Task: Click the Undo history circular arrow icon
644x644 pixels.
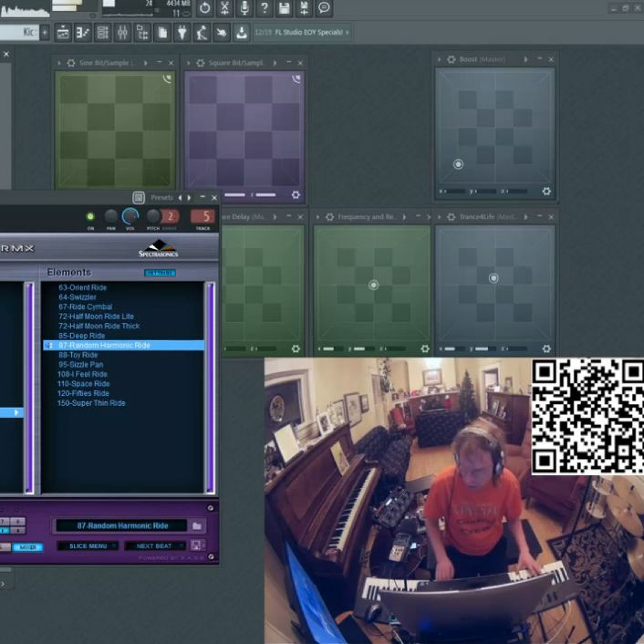Action: click(x=205, y=7)
